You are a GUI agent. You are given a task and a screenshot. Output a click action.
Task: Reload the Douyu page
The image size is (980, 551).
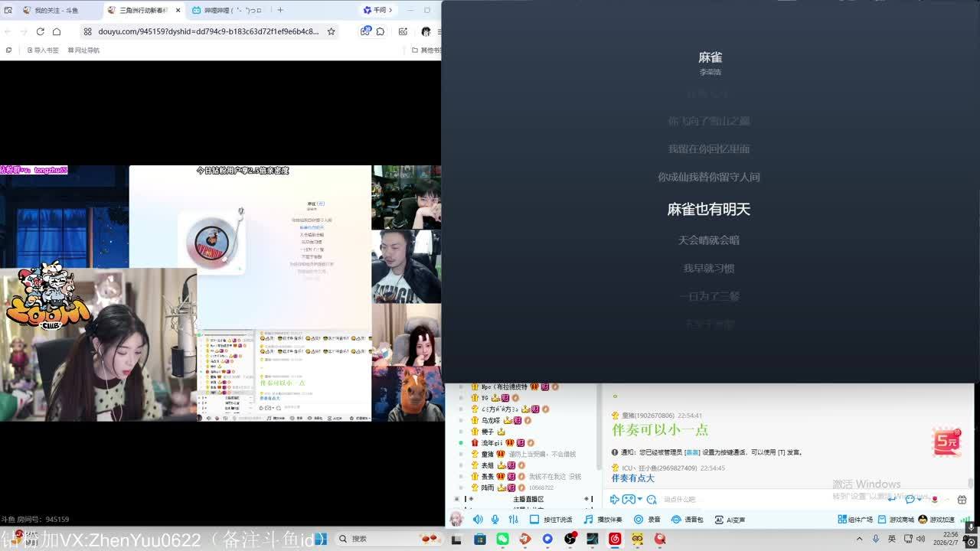point(40,31)
